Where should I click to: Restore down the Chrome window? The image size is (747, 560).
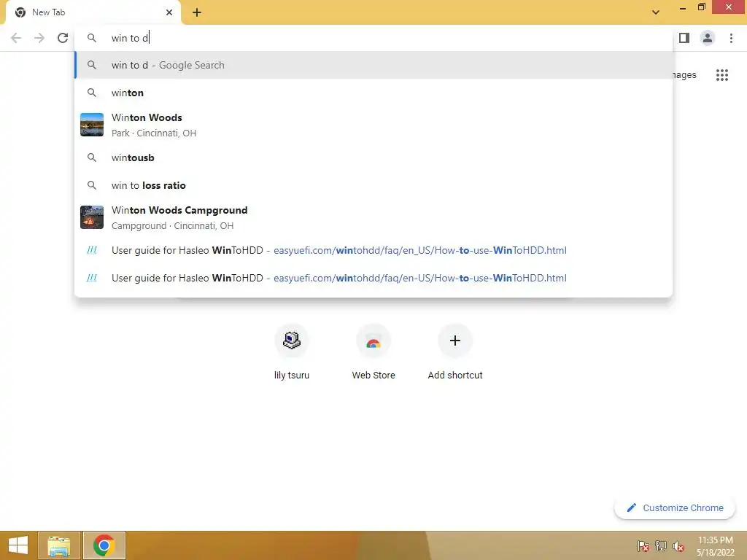[x=701, y=7]
